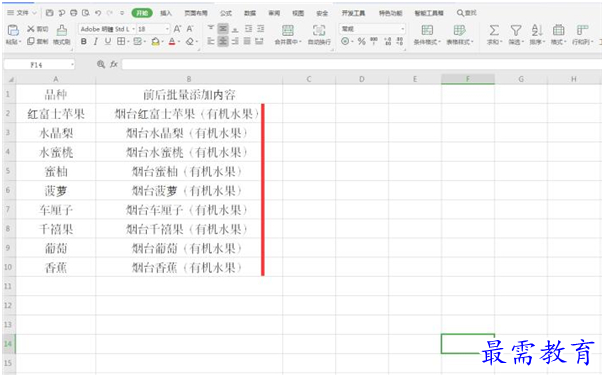
Task: Toggle Top Align in alignment group
Action: [x=211, y=29]
